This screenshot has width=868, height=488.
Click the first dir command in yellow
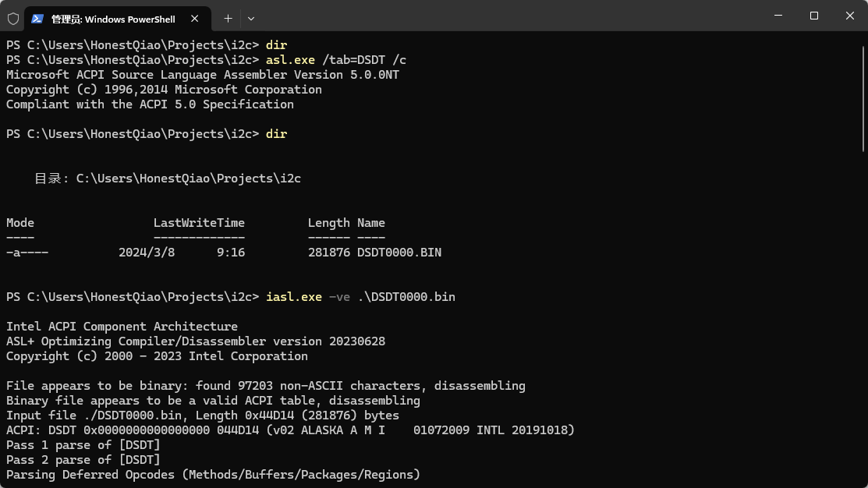pyautogui.click(x=276, y=44)
